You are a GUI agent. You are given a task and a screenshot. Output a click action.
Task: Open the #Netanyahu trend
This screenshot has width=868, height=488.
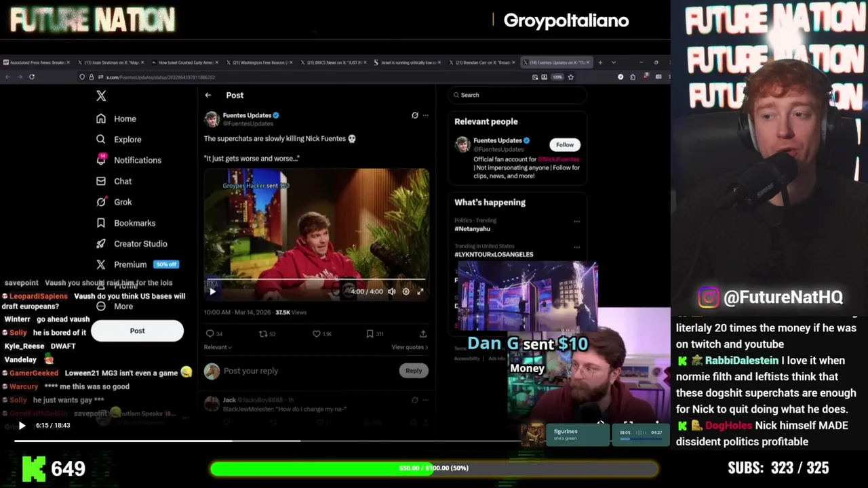pos(473,229)
